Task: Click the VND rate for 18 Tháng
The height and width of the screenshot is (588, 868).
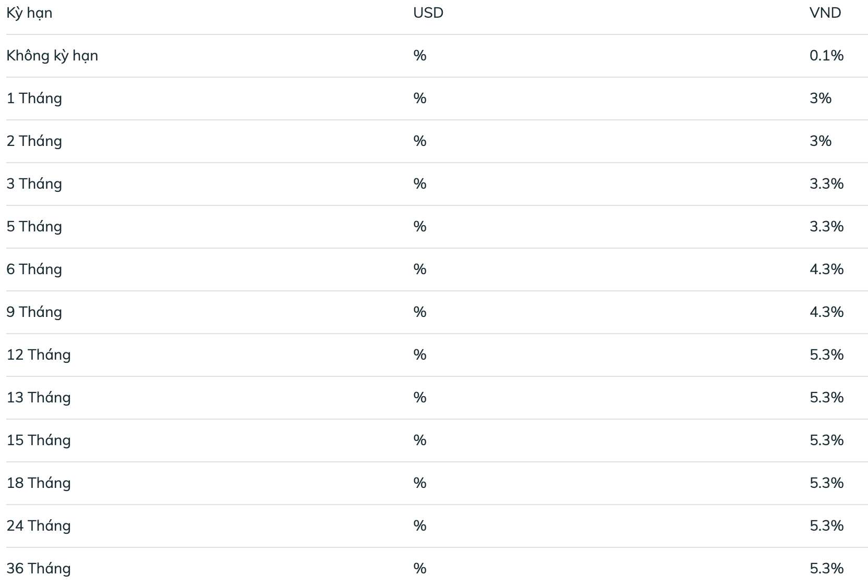Action: pos(826,483)
